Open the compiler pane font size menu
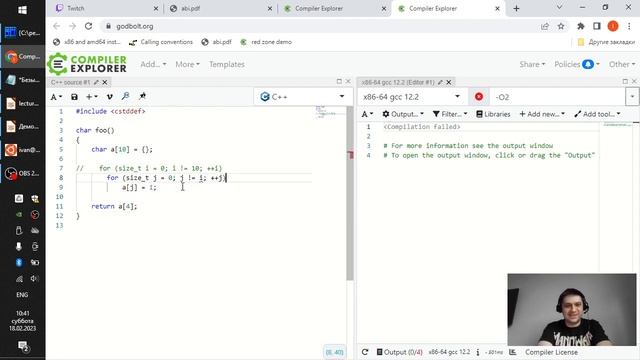The height and width of the screenshot is (360, 640). coord(367,114)
